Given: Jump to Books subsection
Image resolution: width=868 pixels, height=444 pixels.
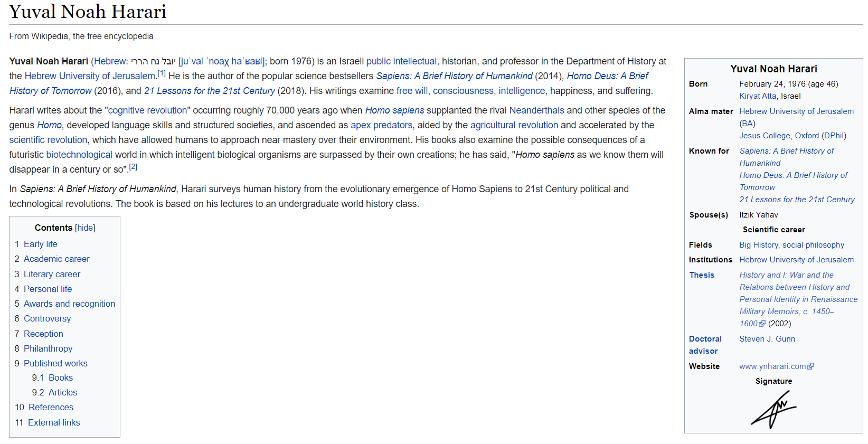Looking at the screenshot, I should point(61,377).
